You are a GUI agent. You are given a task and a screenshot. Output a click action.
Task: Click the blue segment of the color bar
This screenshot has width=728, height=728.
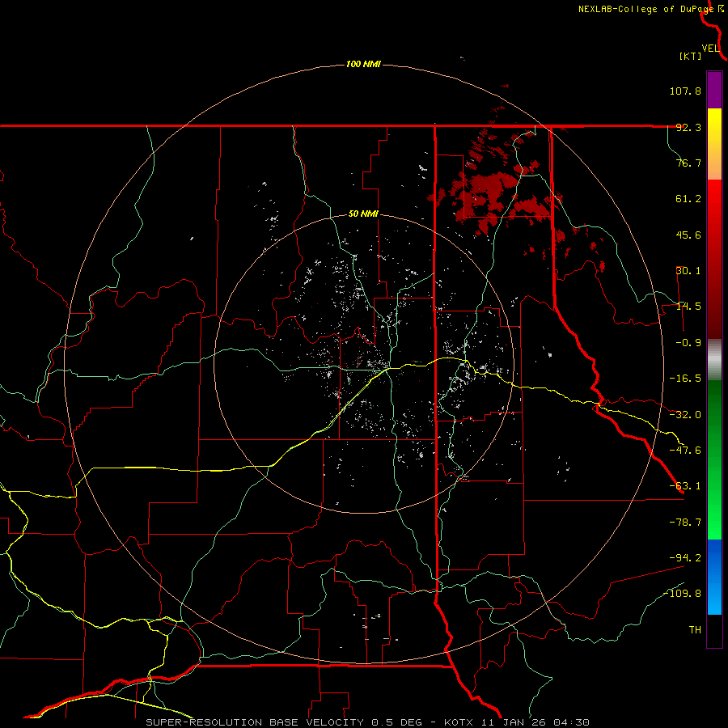coord(714,577)
